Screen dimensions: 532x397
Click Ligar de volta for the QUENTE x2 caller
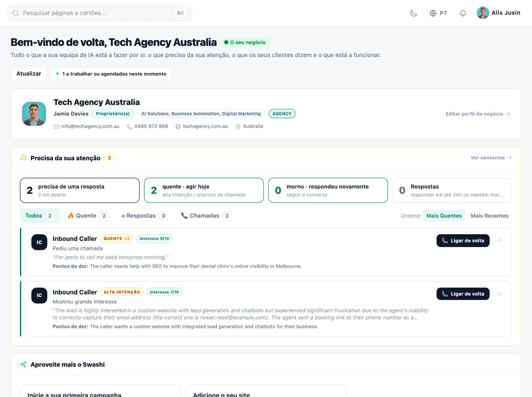tap(463, 241)
